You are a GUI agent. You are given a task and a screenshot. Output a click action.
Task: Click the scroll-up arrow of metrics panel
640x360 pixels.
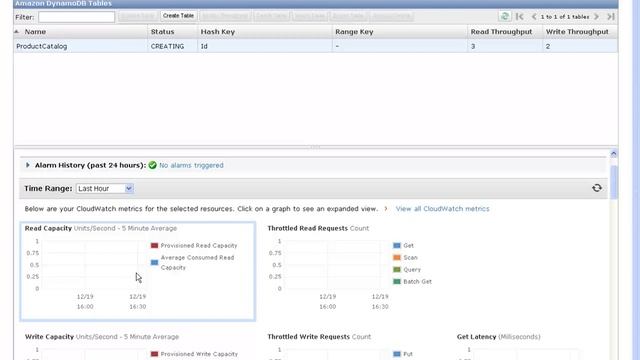click(x=613, y=154)
